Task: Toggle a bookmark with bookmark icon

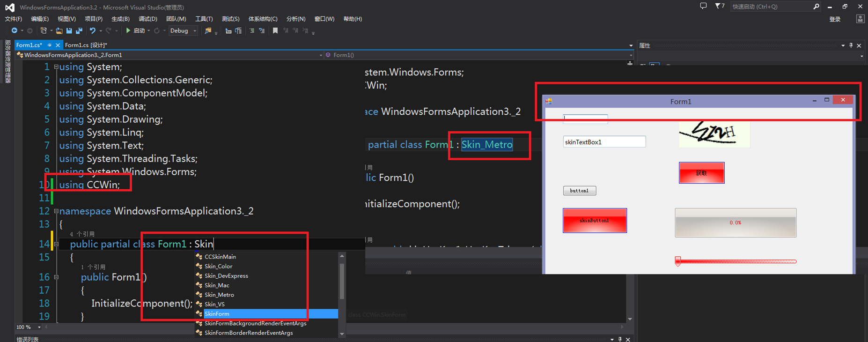Action: 275,31
